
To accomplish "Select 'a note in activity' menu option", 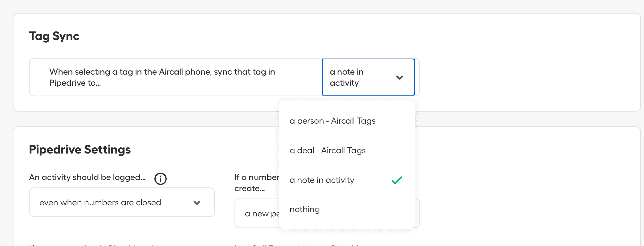I will 347,180.
